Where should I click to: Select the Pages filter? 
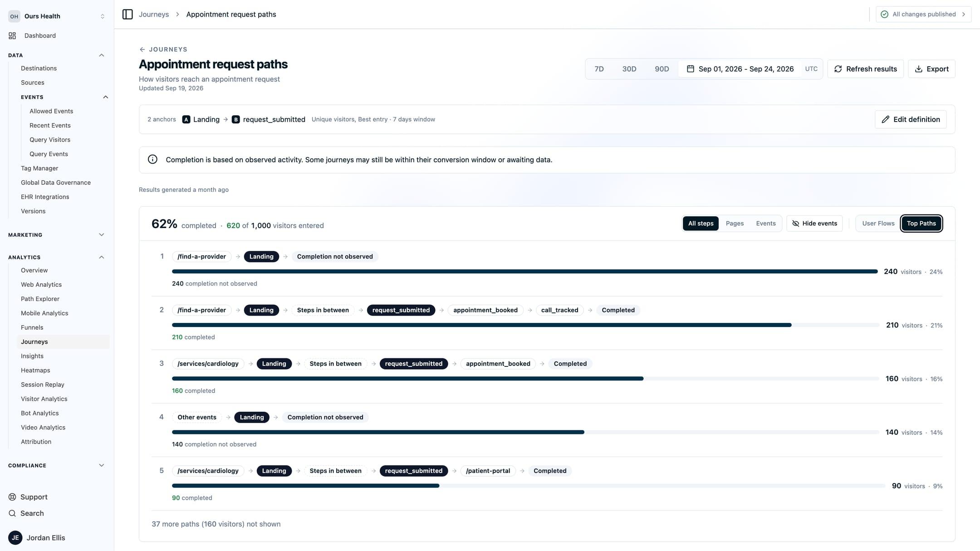click(735, 224)
